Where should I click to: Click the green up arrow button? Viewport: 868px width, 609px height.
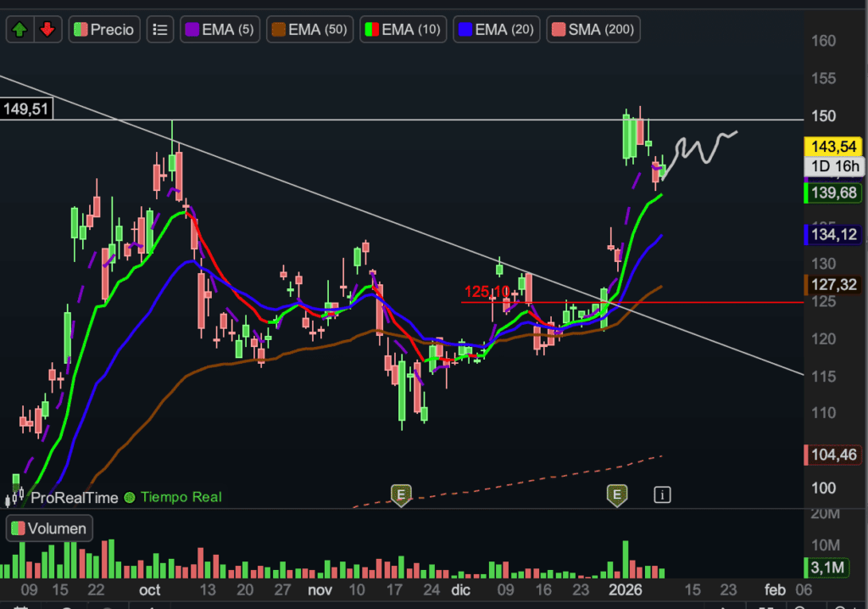tap(20, 29)
